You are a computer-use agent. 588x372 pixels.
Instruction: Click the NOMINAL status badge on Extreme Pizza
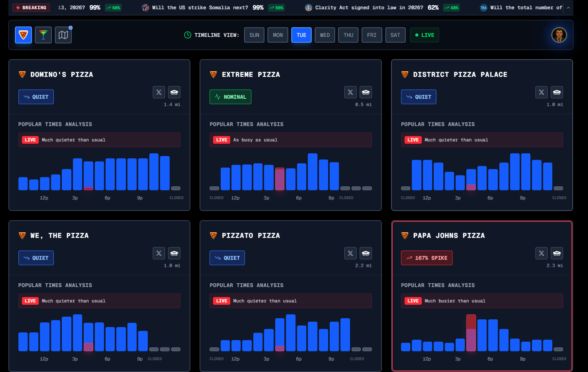tap(230, 97)
